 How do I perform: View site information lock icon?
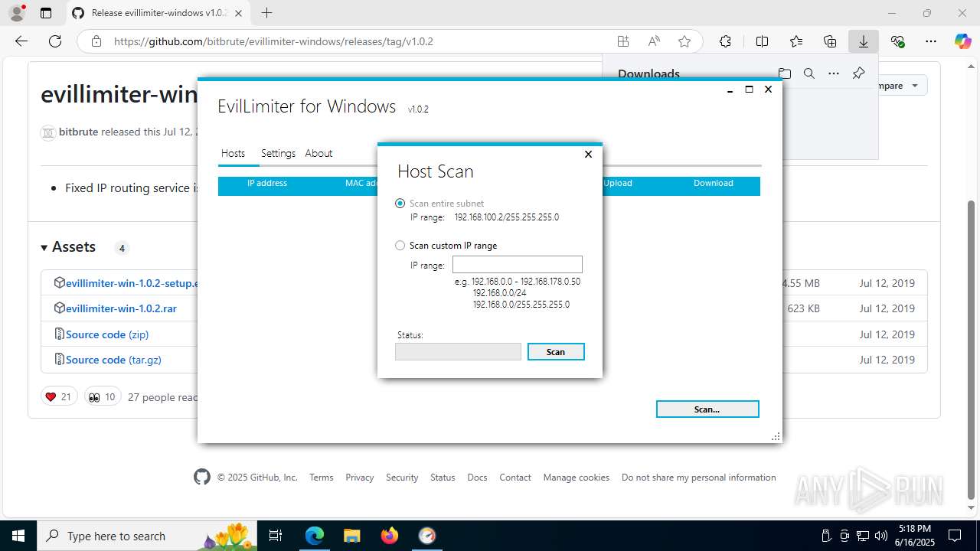click(96, 41)
